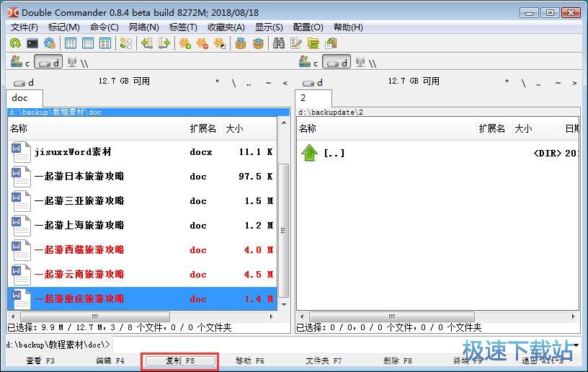588x372 pixels.
Task: Switch to the thumbnails view icon
Action: pyautogui.click(x=105, y=43)
